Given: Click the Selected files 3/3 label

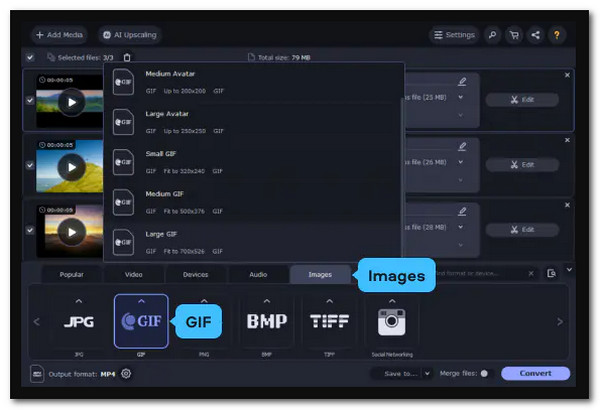Looking at the screenshot, I should point(80,57).
